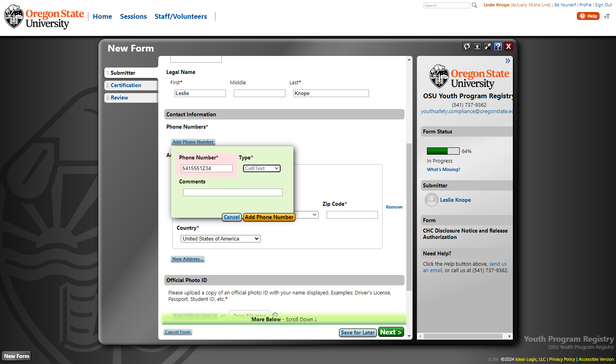Image resolution: width=616 pixels, height=364 pixels.
Task: Click the orange Add Phone Number button
Action: (269, 217)
